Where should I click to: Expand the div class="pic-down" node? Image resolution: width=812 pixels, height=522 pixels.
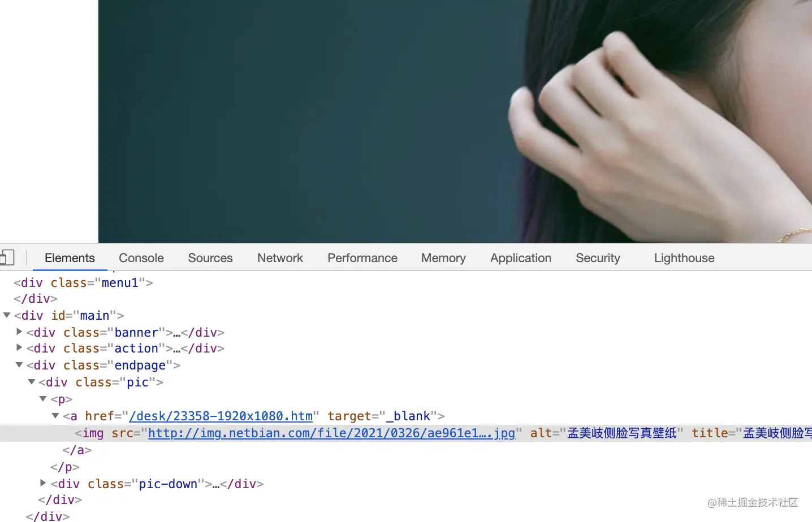(43, 483)
